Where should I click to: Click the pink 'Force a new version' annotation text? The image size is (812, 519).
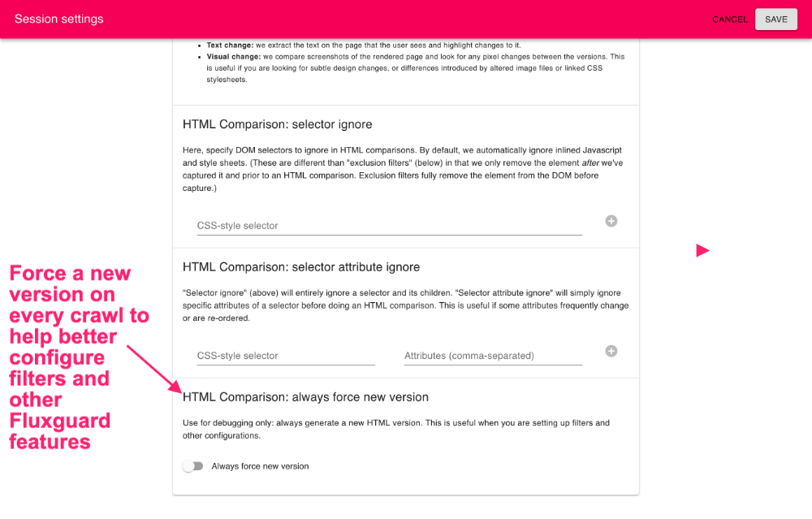click(x=79, y=357)
